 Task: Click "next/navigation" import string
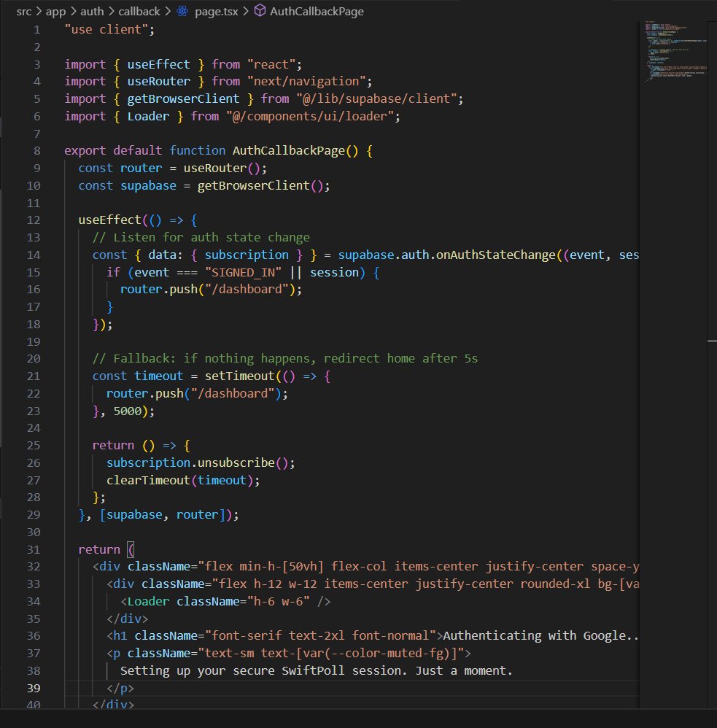[x=306, y=82]
